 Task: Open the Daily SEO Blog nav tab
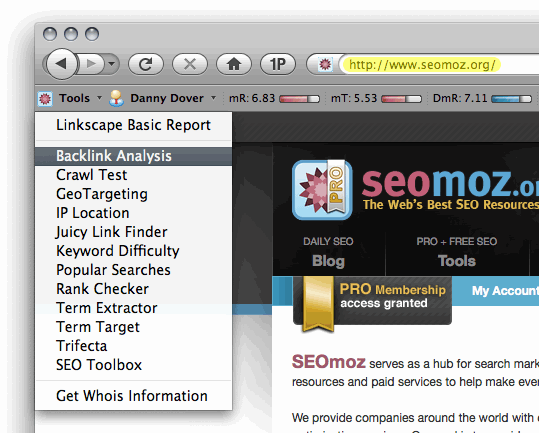328,252
